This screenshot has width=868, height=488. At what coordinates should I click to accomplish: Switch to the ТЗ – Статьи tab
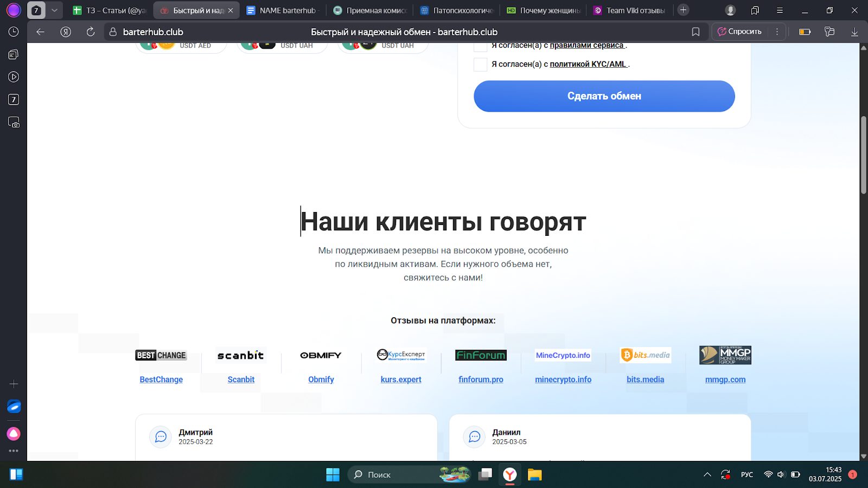(x=110, y=10)
